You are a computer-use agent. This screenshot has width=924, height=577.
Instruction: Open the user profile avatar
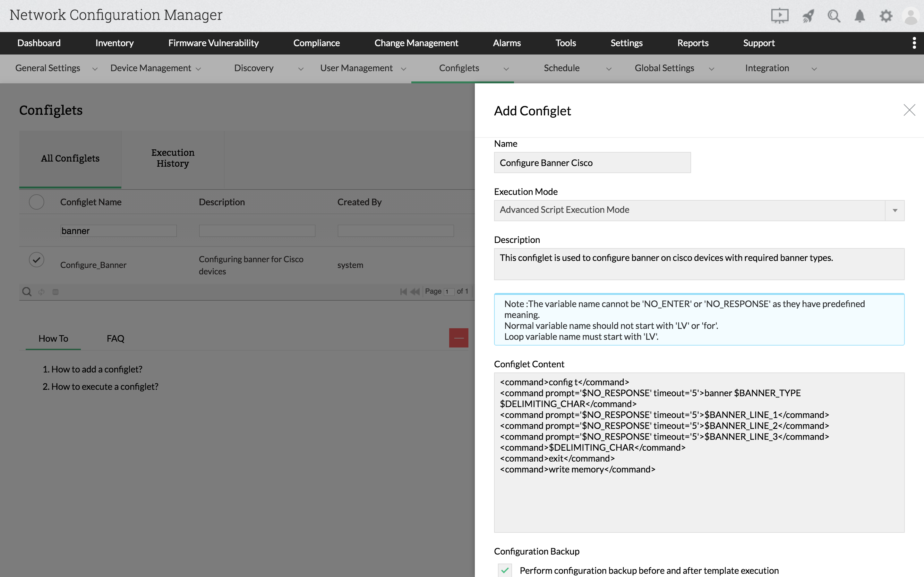(911, 16)
